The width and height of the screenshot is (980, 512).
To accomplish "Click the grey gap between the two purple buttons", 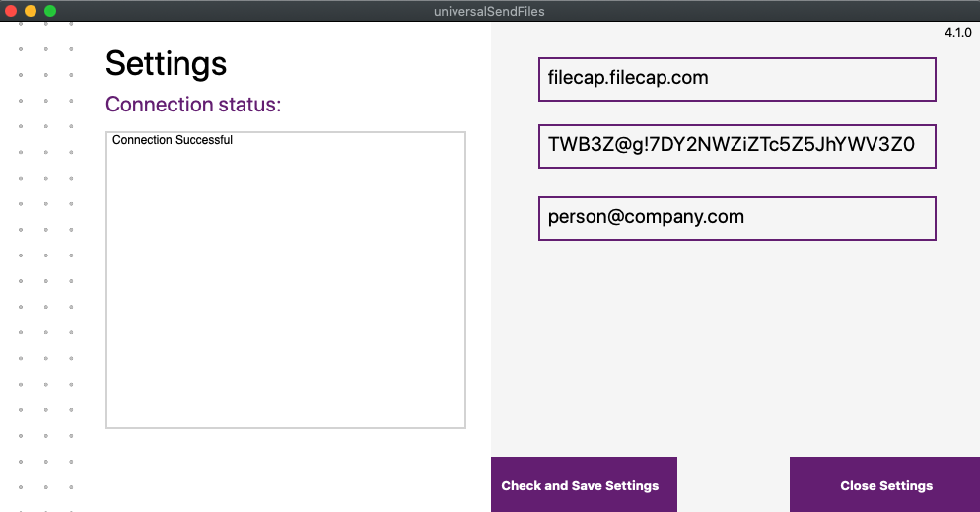I will pos(733,484).
